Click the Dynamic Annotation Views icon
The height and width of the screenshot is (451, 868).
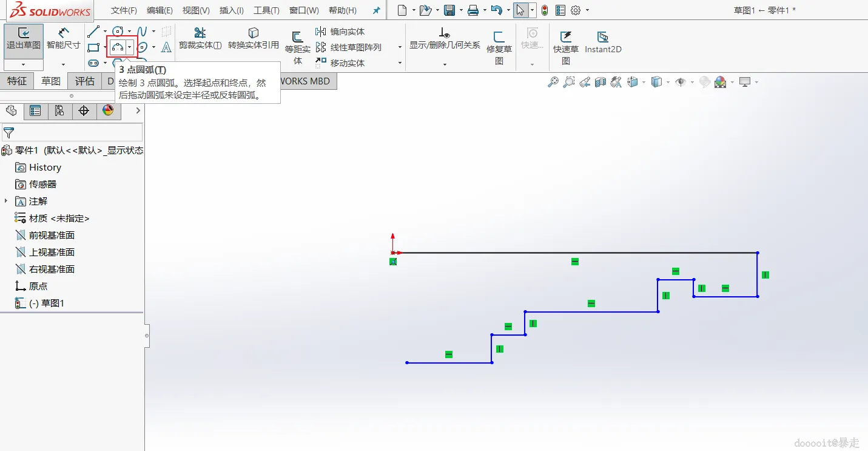[616, 82]
